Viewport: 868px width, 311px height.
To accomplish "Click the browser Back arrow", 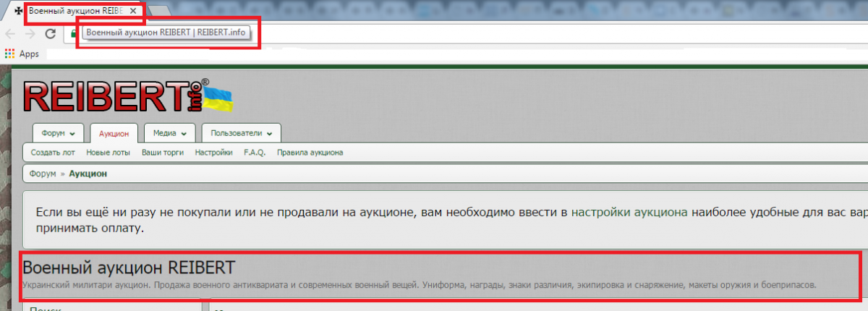I will click(10, 34).
